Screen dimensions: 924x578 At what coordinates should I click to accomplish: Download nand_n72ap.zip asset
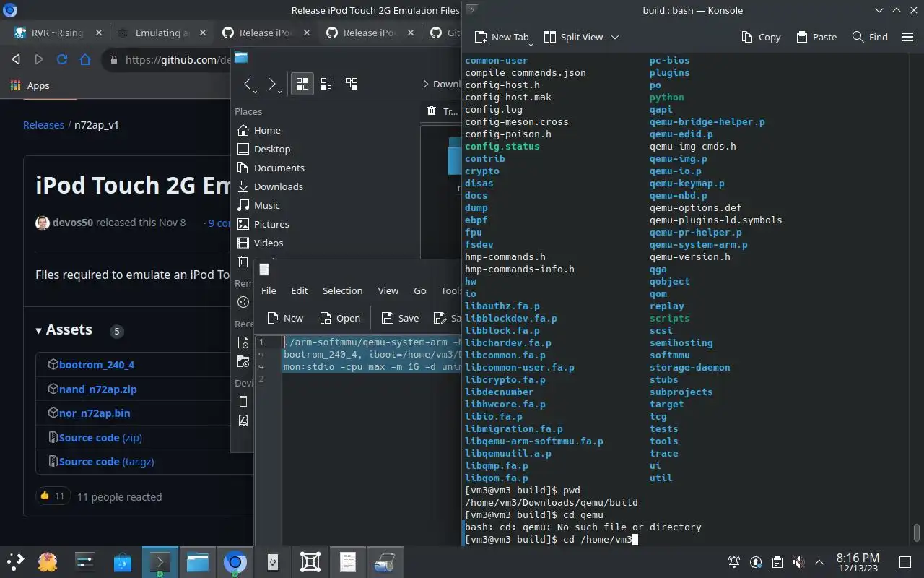(x=97, y=389)
